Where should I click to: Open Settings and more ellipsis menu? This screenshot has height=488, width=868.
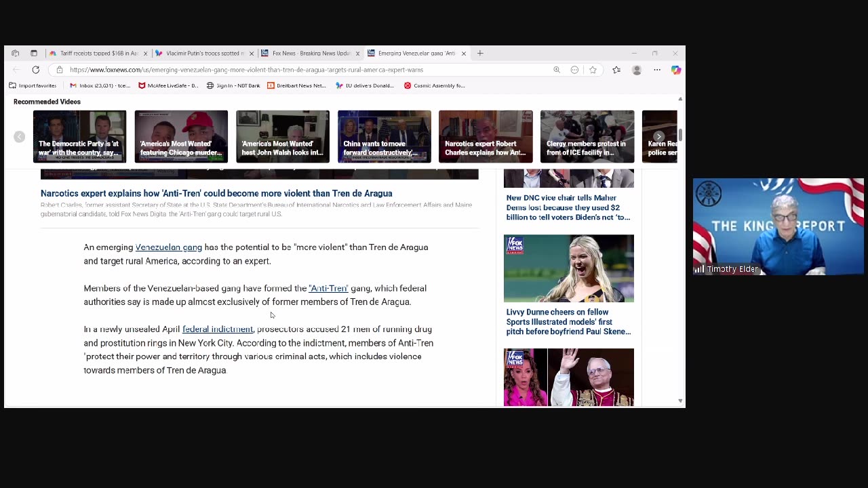click(657, 70)
